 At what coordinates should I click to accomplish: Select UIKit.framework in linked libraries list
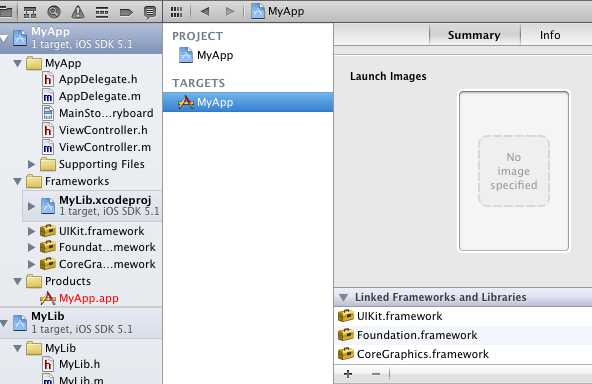[463, 316]
